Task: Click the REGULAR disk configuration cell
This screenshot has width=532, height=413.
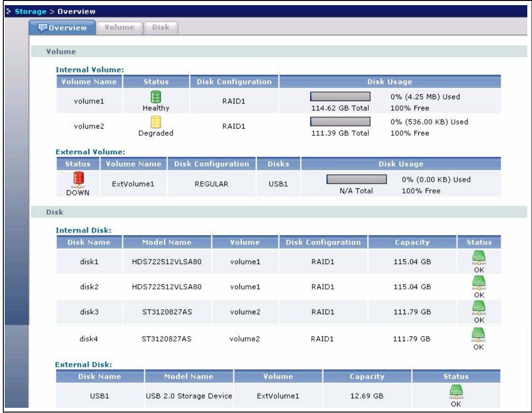Action: 211,184
